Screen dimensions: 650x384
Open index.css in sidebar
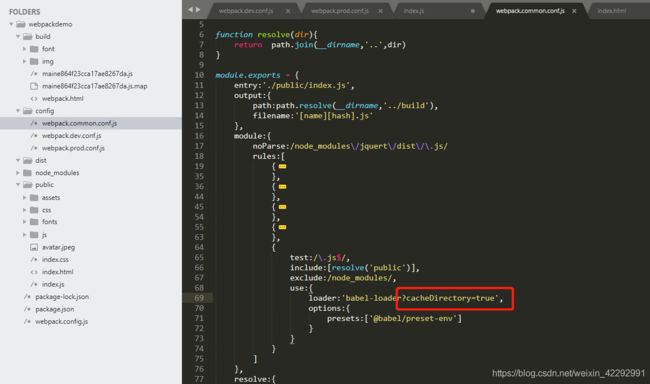(55, 260)
